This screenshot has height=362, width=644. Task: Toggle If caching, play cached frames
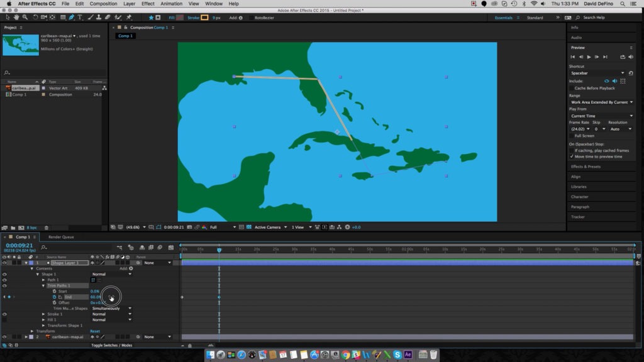click(x=572, y=150)
